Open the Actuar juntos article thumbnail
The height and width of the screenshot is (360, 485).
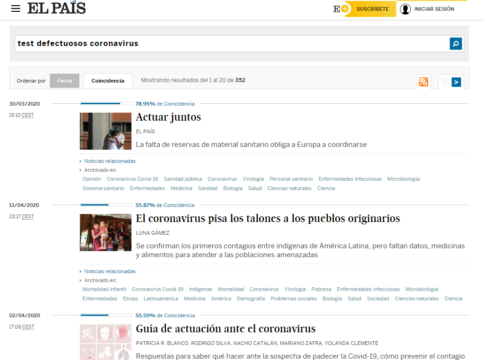click(106, 131)
